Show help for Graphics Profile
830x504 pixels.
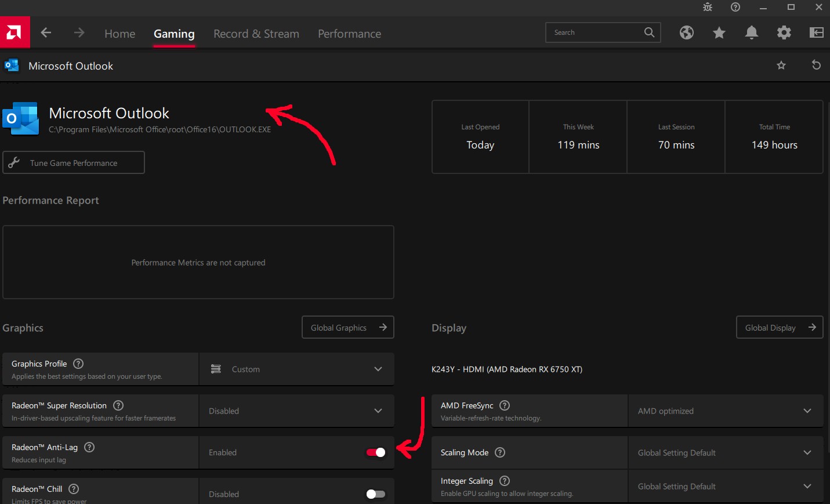pyautogui.click(x=78, y=364)
